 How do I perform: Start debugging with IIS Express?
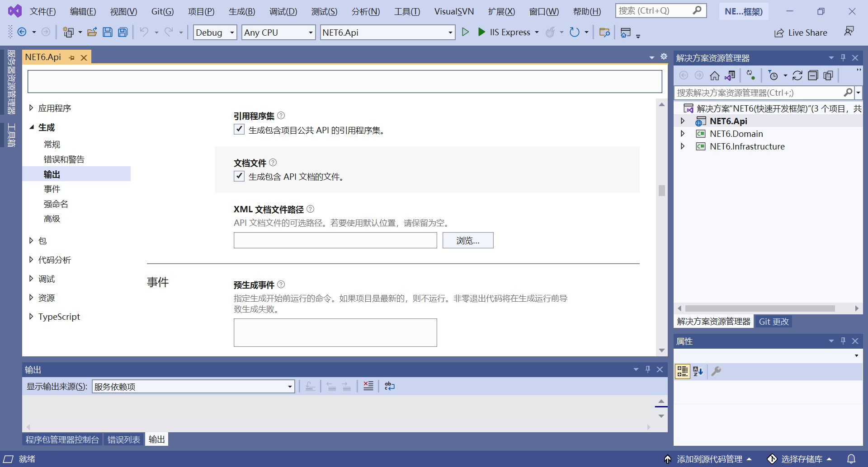481,32
